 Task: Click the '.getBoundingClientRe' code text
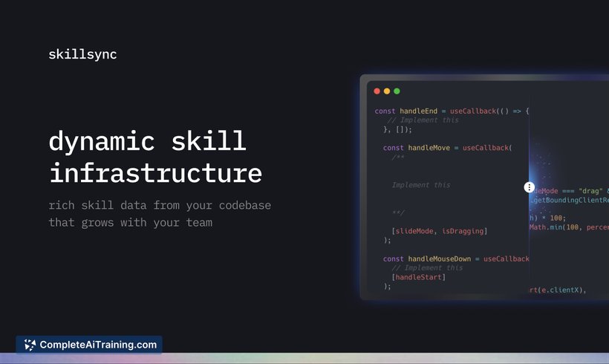[570, 200]
